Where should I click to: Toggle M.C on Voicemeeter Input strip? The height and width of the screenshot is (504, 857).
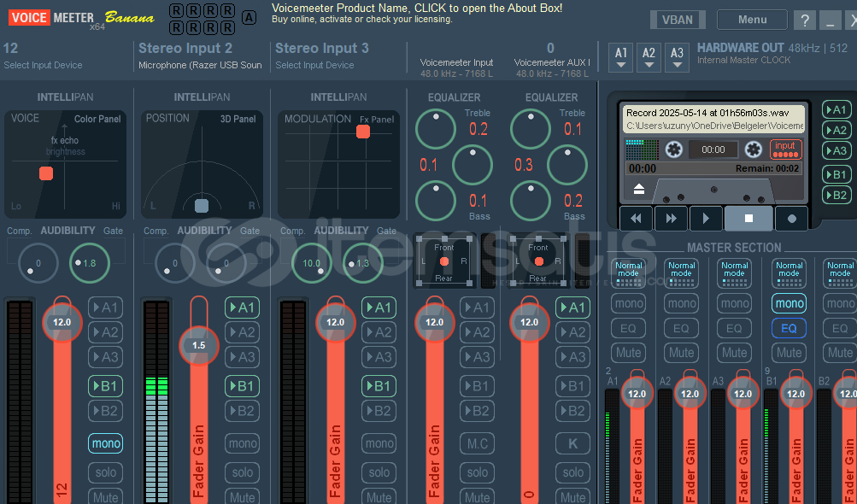pyautogui.click(x=477, y=443)
